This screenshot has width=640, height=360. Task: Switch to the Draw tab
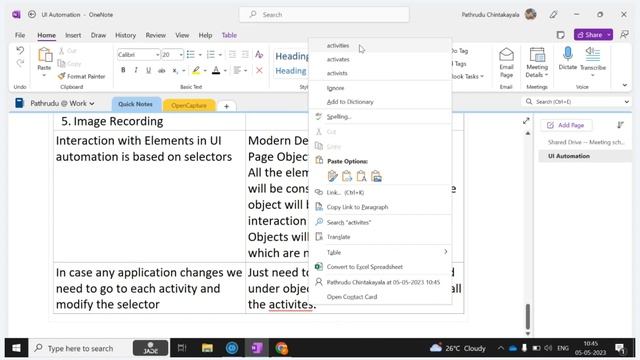click(98, 35)
